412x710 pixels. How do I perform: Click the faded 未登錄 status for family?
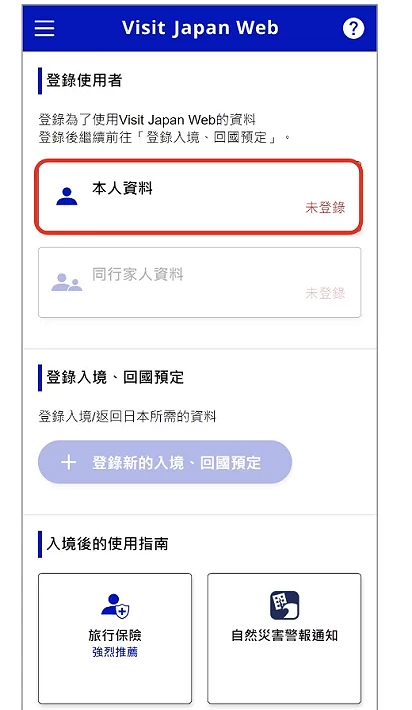click(x=325, y=293)
